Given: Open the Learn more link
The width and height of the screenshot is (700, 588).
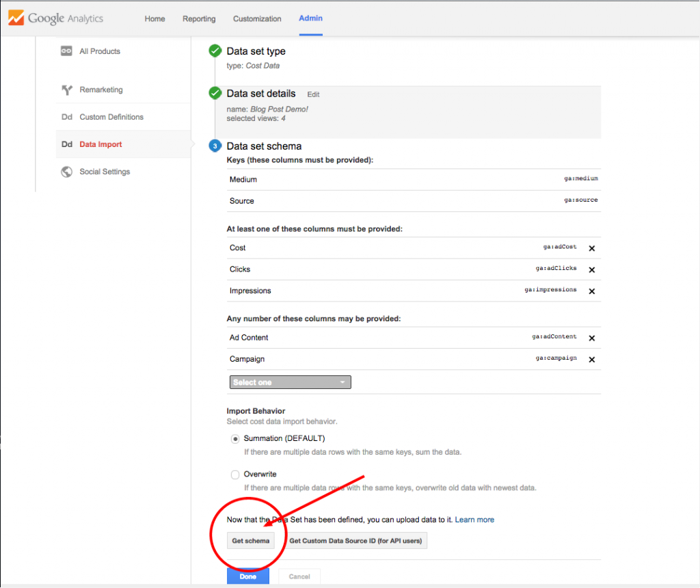Looking at the screenshot, I should click(474, 520).
